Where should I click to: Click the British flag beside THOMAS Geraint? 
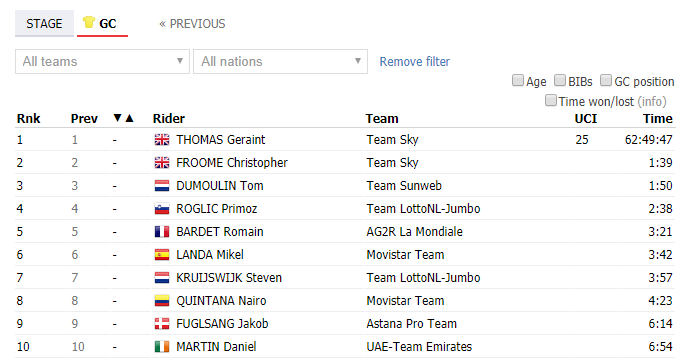[162, 140]
